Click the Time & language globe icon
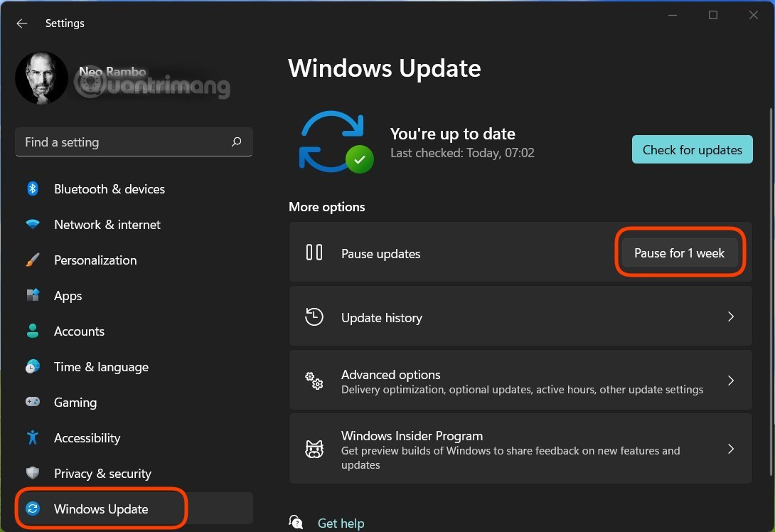The width and height of the screenshot is (775, 532). [x=33, y=366]
